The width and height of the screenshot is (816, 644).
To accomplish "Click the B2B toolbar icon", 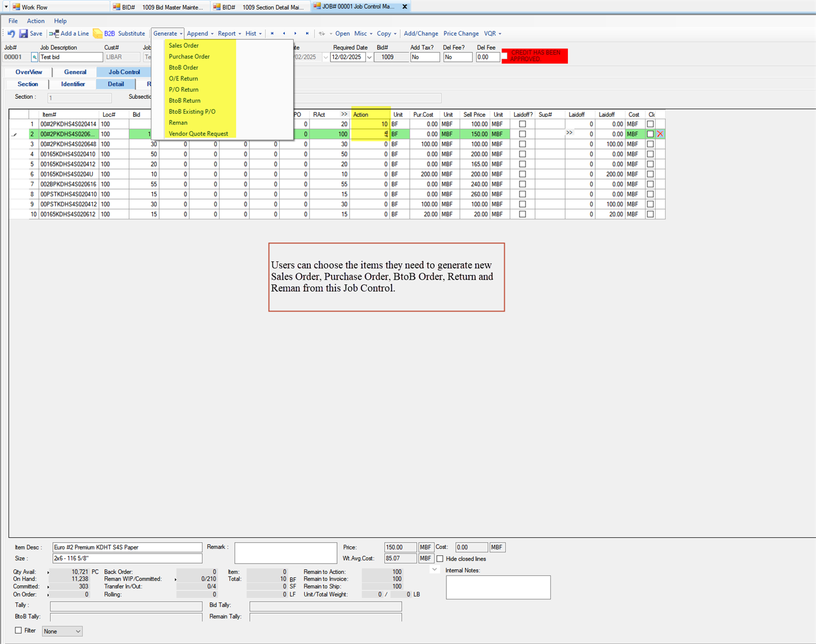I will [x=98, y=34].
